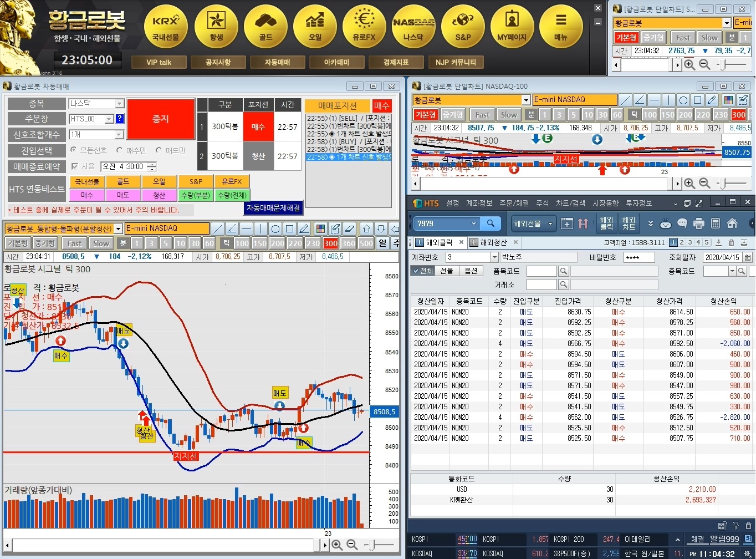
Task: Click the 자동매매문제해결 button
Action: click(x=273, y=208)
